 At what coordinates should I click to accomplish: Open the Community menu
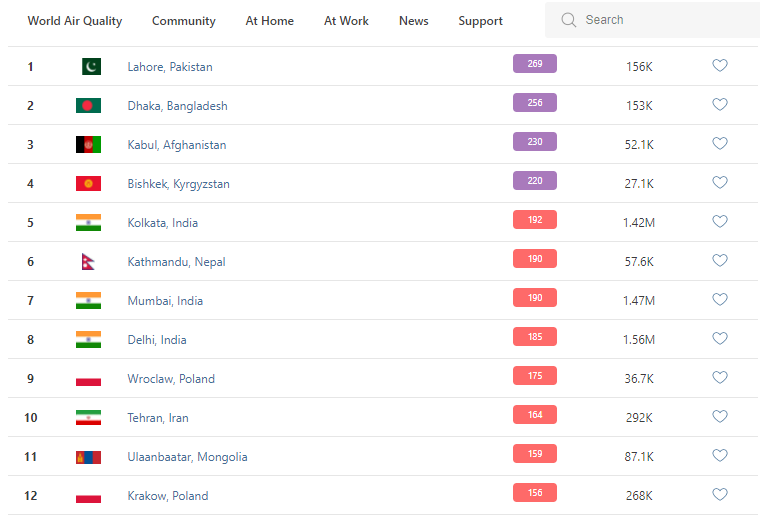(x=184, y=21)
